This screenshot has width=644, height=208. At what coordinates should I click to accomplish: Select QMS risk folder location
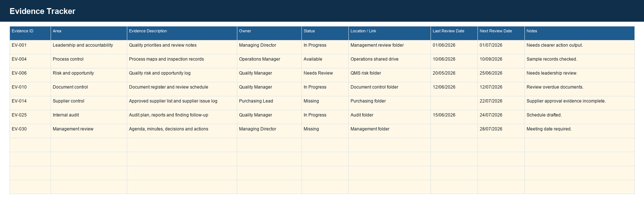click(x=389, y=75)
